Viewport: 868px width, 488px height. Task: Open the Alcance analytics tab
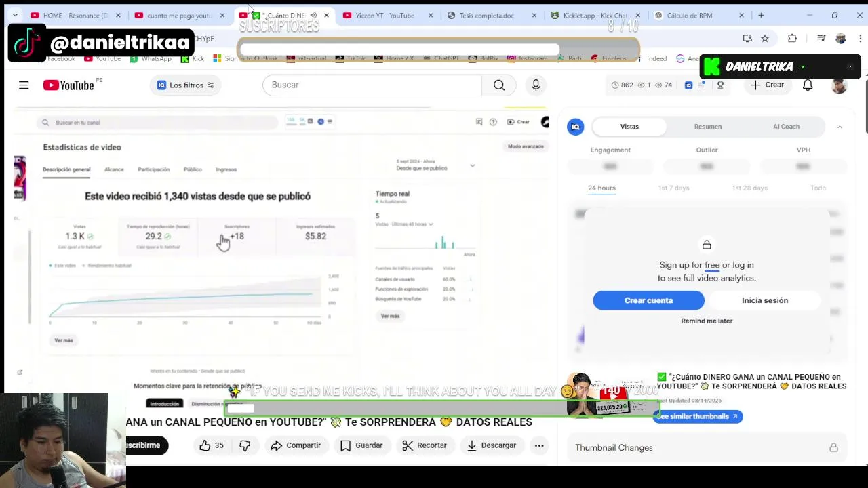coord(114,169)
